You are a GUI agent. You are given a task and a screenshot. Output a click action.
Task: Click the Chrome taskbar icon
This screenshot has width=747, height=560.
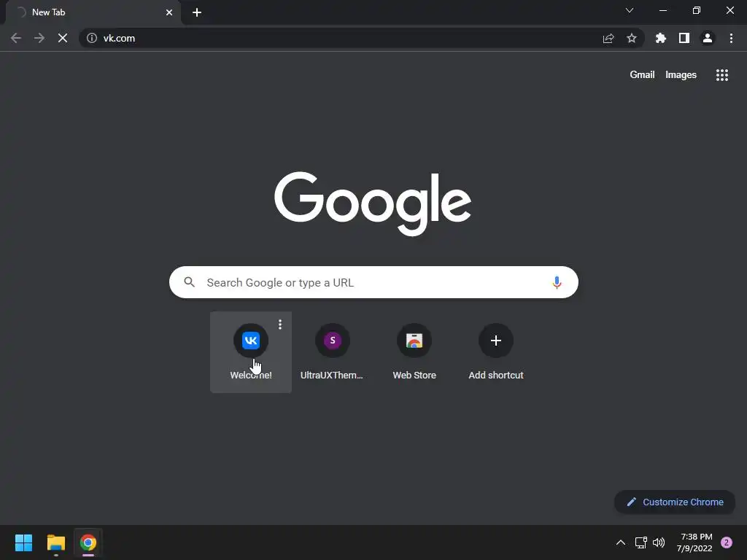[x=88, y=542]
